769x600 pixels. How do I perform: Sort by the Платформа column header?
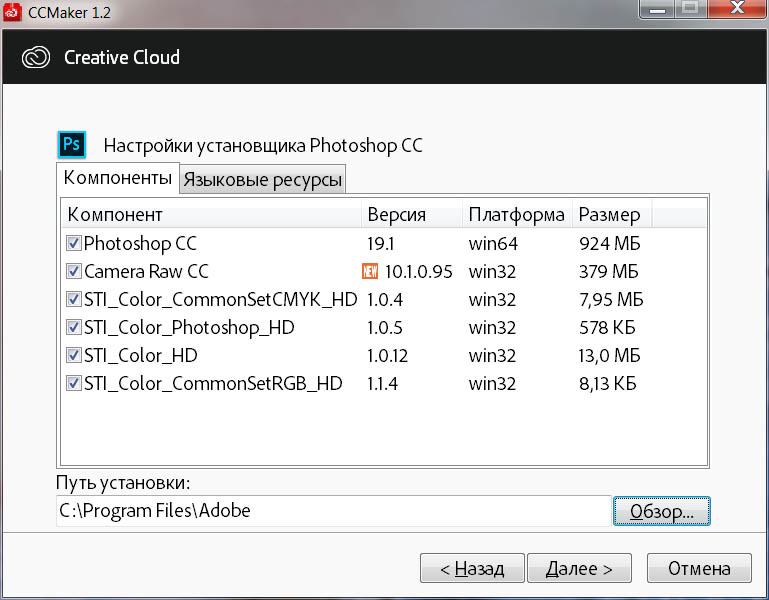(517, 214)
